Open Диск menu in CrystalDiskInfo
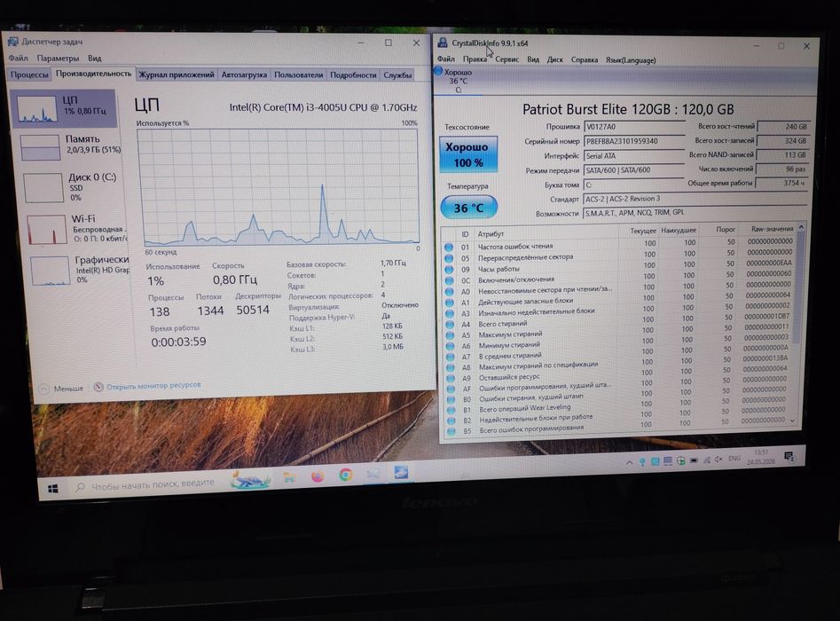 pyautogui.click(x=555, y=59)
